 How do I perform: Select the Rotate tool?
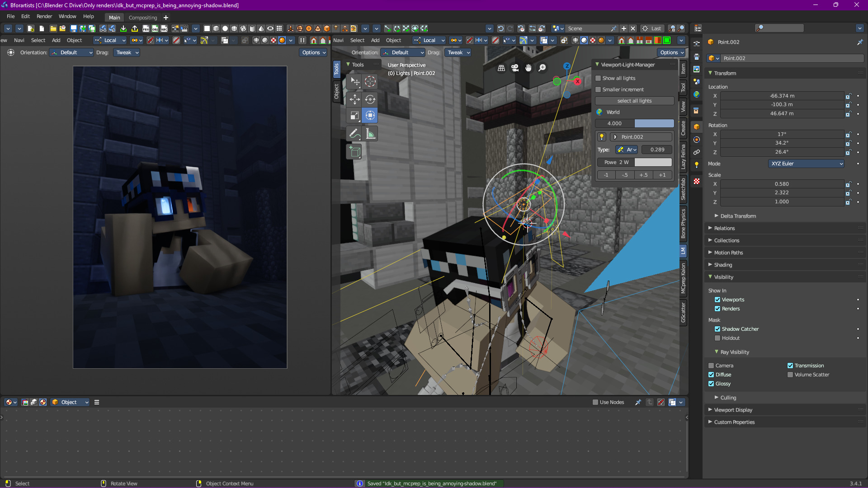pos(370,99)
